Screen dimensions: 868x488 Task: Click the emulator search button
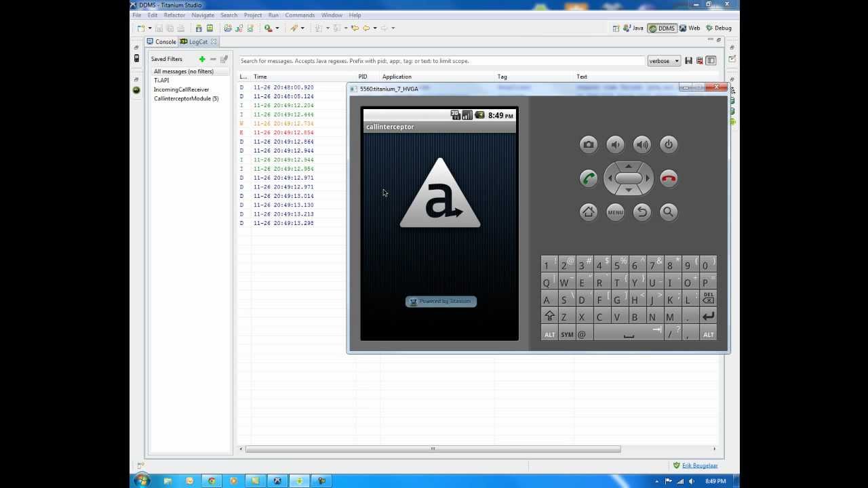click(669, 212)
